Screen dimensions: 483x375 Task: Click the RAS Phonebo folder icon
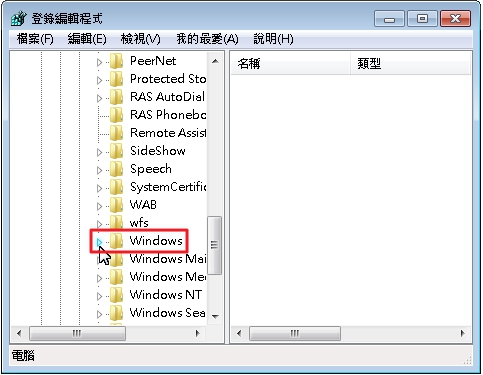coord(117,115)
